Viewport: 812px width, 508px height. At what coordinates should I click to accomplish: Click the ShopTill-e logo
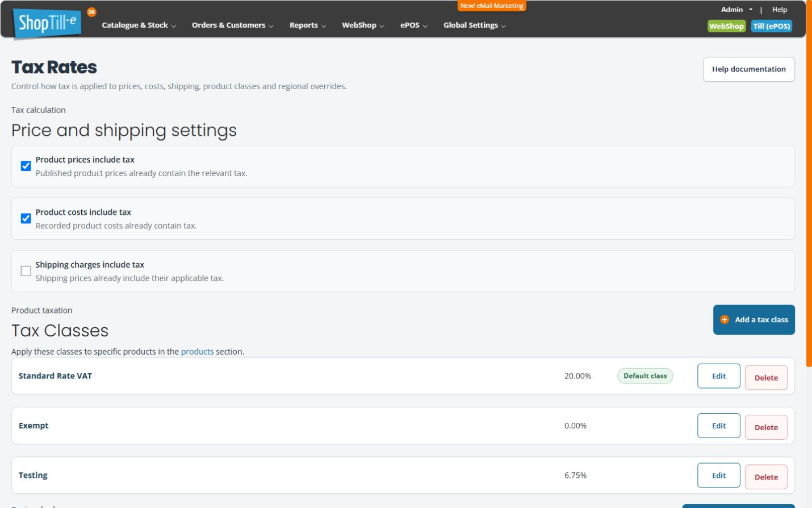(47, 23)
